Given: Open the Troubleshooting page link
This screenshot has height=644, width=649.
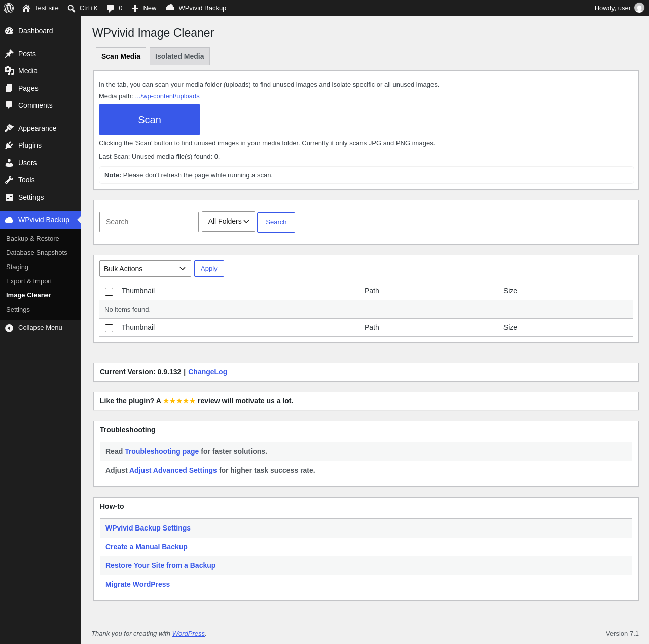Looking at the screenshot, I should [162, 451].
